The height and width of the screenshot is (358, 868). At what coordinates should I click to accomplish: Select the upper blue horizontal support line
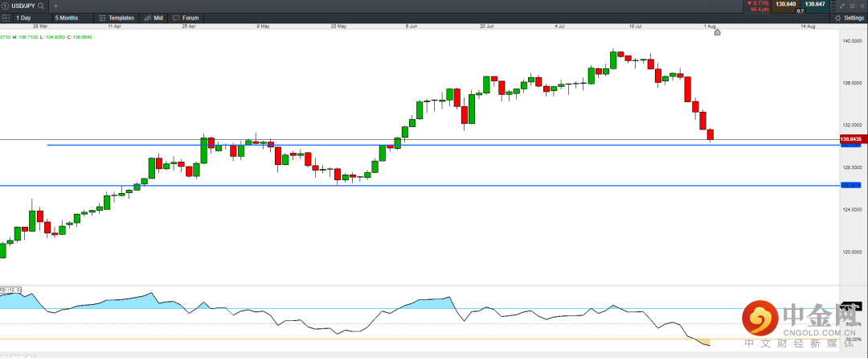pyautogui.click(x=402, y=145)
